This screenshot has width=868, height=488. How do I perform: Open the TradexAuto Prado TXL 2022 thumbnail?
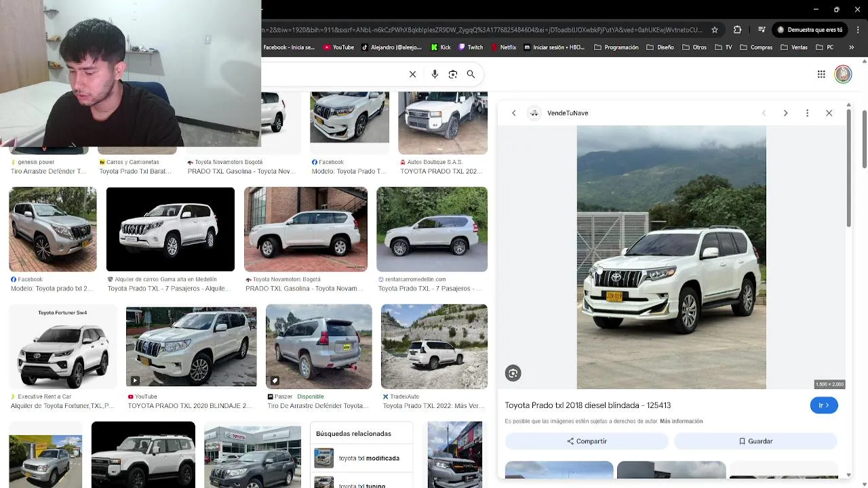pos(434,346)
